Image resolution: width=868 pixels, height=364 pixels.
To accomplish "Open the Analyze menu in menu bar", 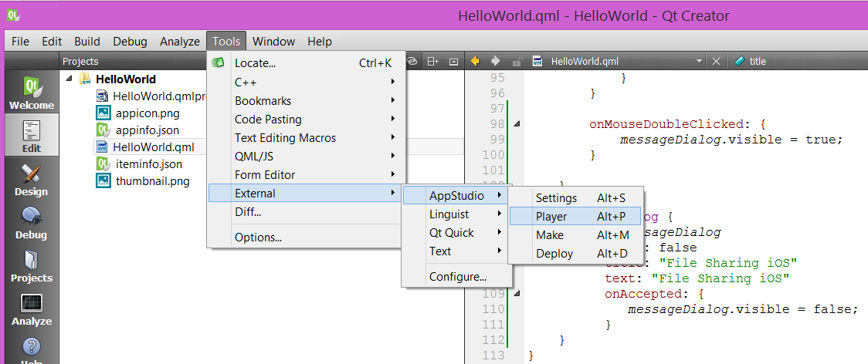I will (x=180, y=42).
